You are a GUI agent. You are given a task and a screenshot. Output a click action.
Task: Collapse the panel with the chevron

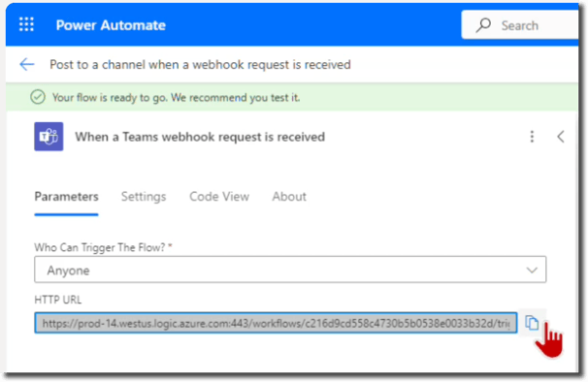point(561,137)
